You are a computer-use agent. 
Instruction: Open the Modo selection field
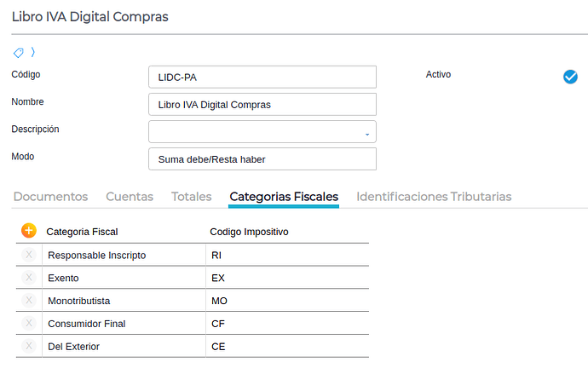tap(262, 159)
